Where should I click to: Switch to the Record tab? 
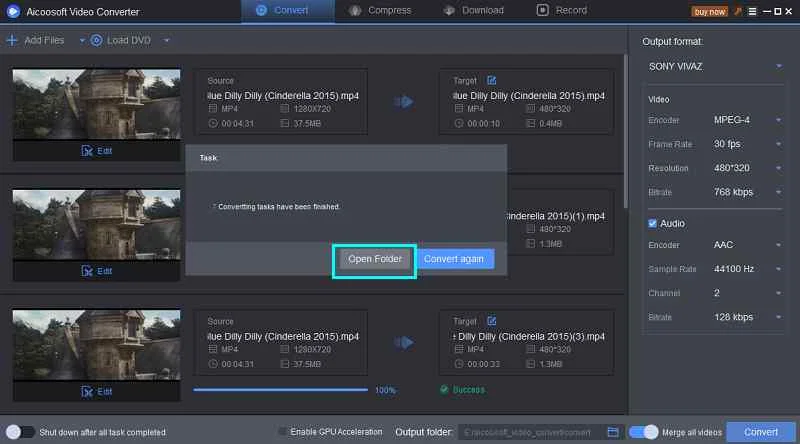click(x=561, y=10)
